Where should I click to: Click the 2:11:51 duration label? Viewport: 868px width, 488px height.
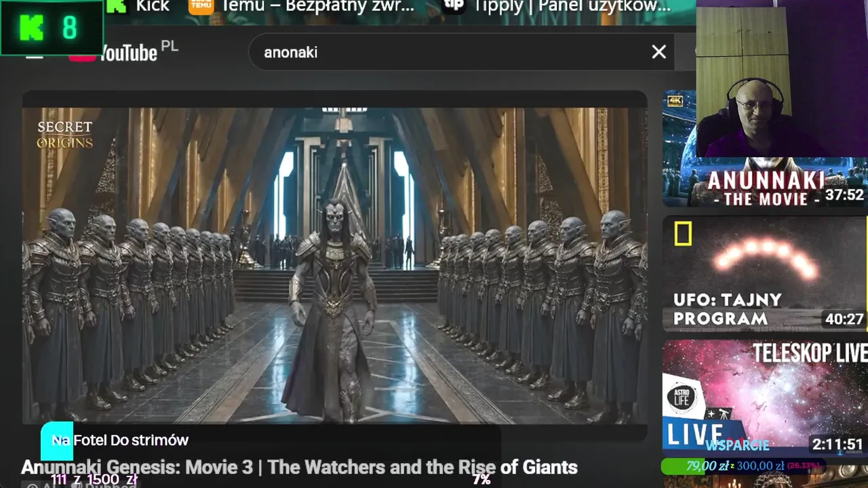tap(838, 445)
